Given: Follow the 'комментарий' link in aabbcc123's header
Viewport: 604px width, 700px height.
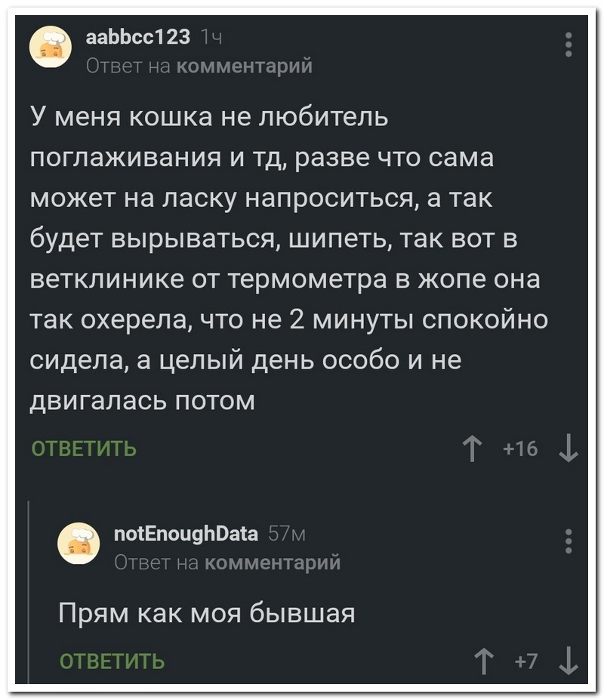Looking at the screenshot, I should (245, 65).
